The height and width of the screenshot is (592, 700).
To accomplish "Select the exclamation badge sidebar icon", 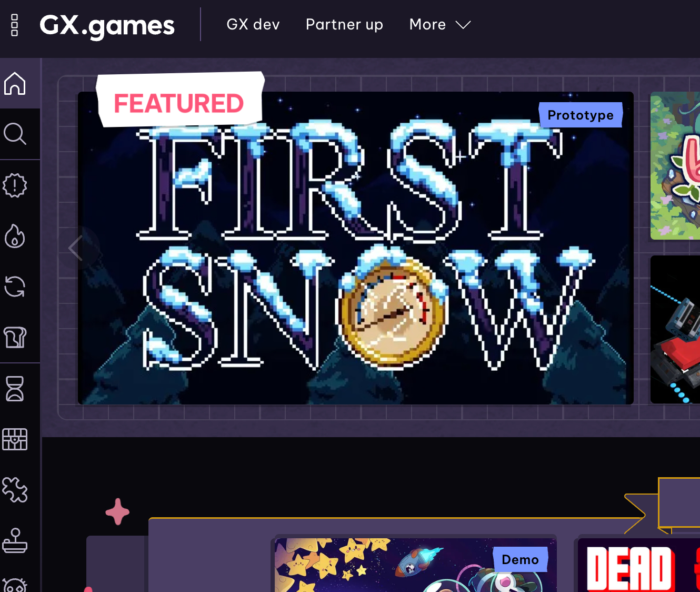I will point(15,185).
